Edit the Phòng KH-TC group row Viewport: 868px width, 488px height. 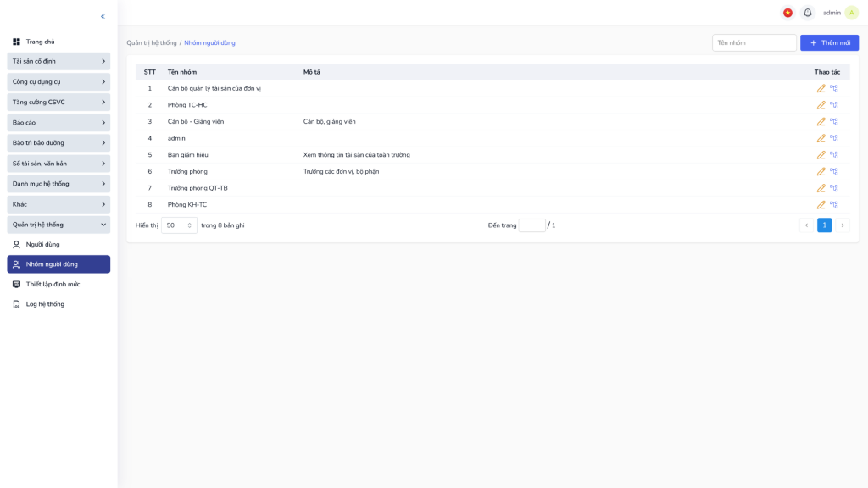click(821, 205)
